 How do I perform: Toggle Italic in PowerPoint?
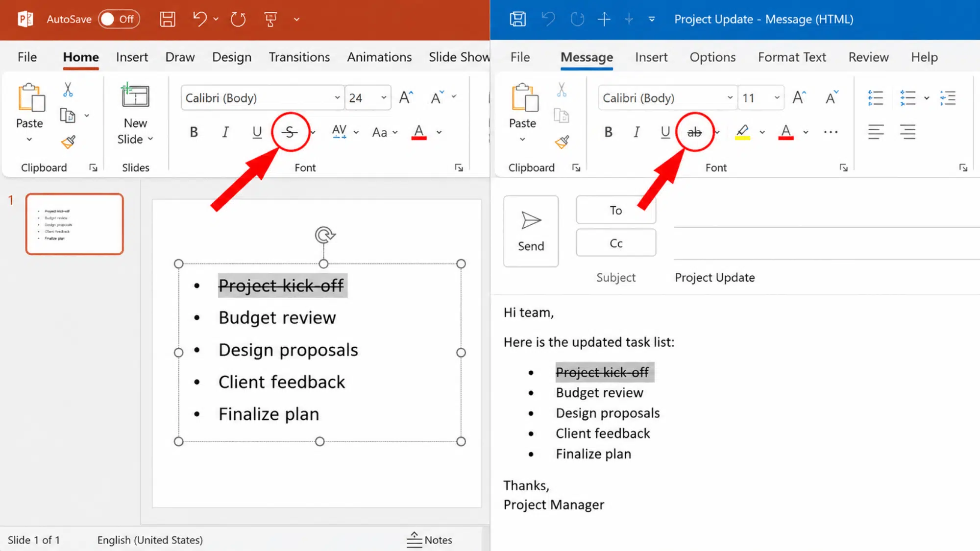click(225, 132)
